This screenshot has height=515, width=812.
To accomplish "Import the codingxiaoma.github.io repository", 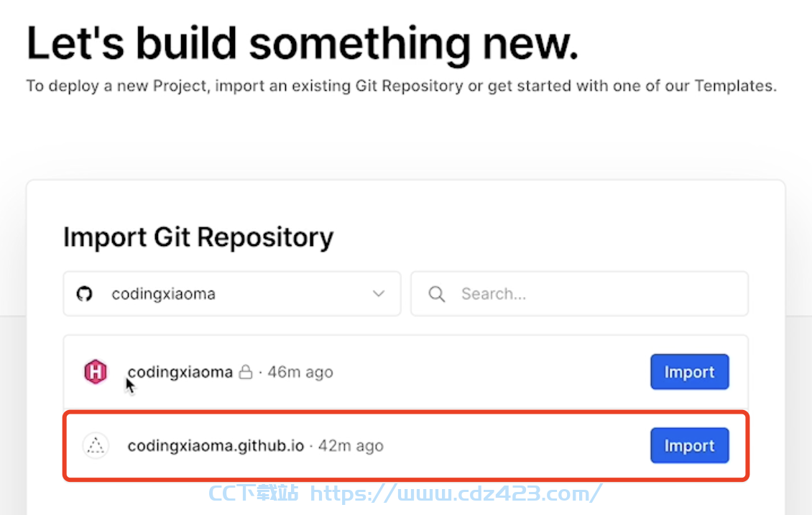I will point(689,445).
